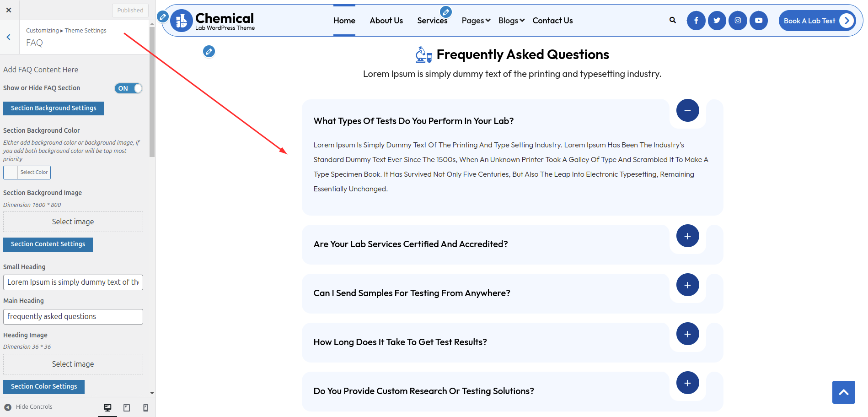
Task: Open the header search icon
Action: [x=672, y=20]
